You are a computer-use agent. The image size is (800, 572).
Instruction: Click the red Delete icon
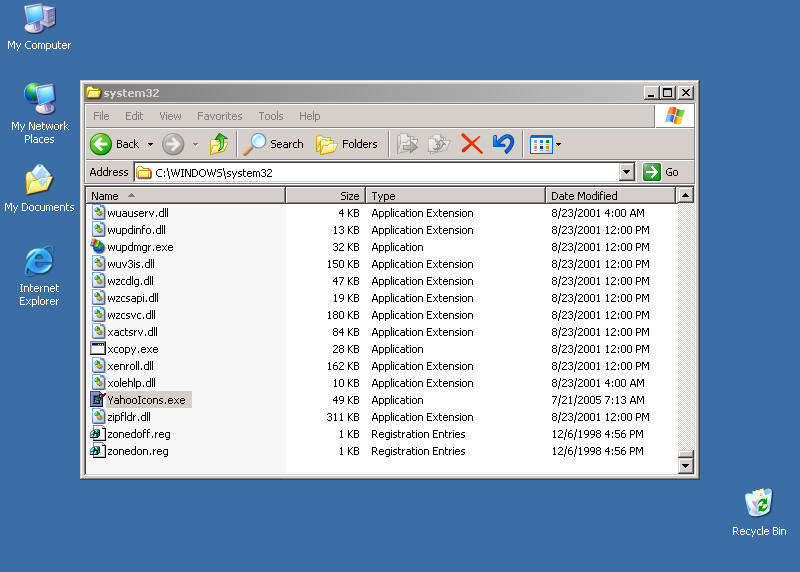(x=471, y=144)
